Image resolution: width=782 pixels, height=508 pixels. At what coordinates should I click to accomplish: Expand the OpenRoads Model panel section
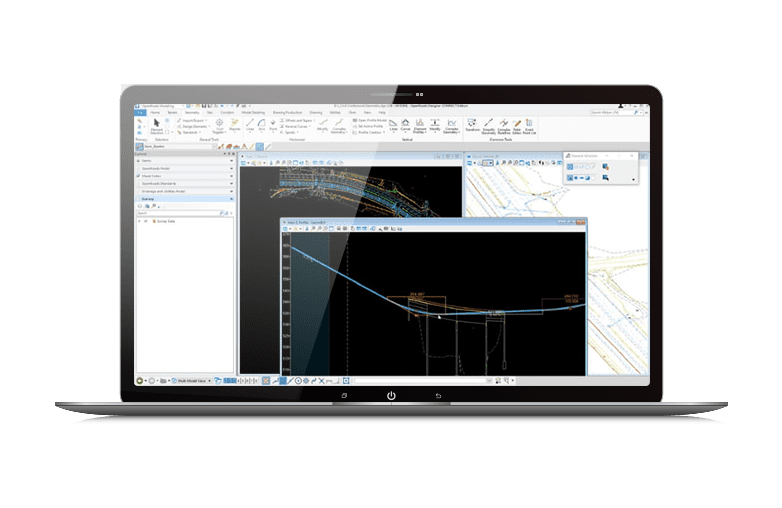232,169
